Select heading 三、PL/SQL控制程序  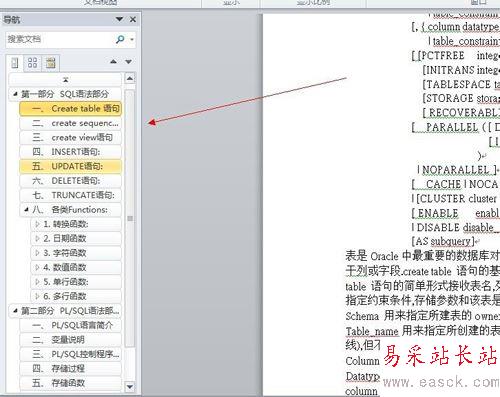(70, 354)
